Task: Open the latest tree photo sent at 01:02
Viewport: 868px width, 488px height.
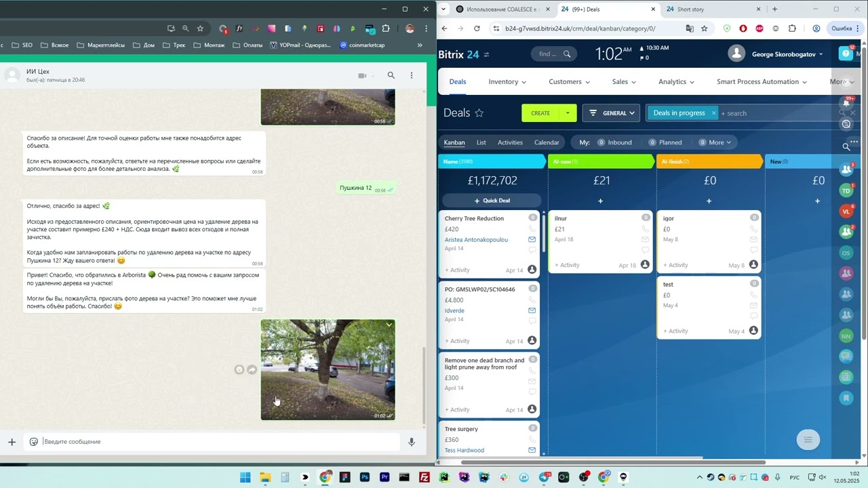Action: pos(328,369)
